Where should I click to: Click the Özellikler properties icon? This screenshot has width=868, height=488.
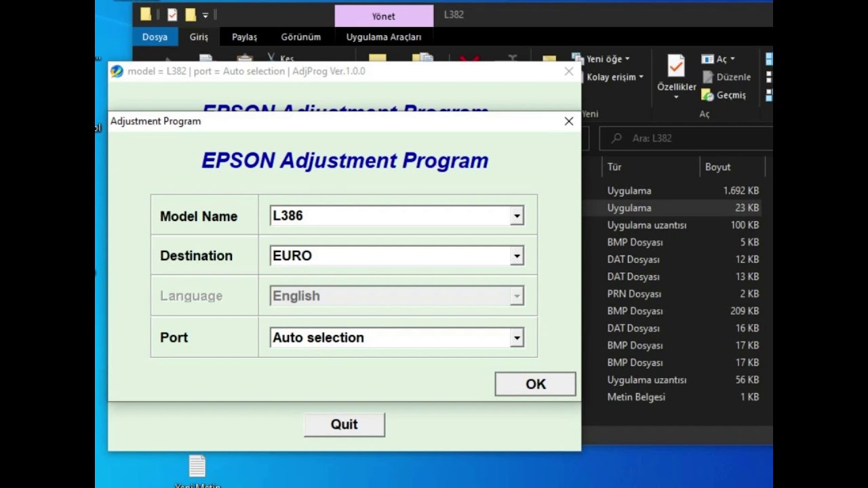[676, 66]
